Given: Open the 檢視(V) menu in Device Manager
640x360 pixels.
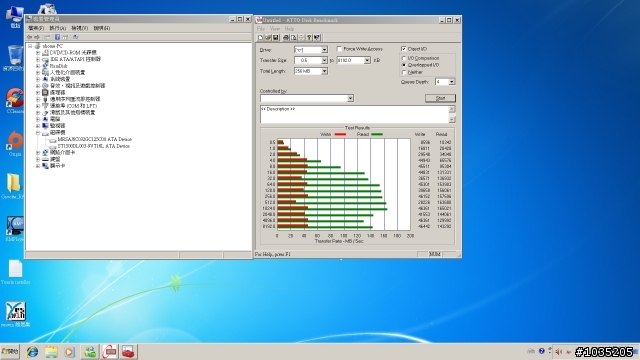Looking at the screenshot, I should tap(80, 28).
